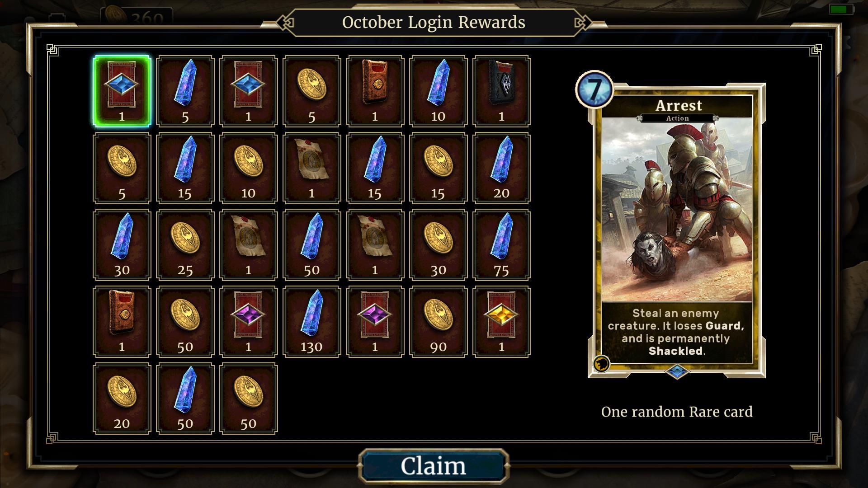Choose the 90 gold coins reward
This screenshot has width=868, height=488.
[x=438, y=321]
